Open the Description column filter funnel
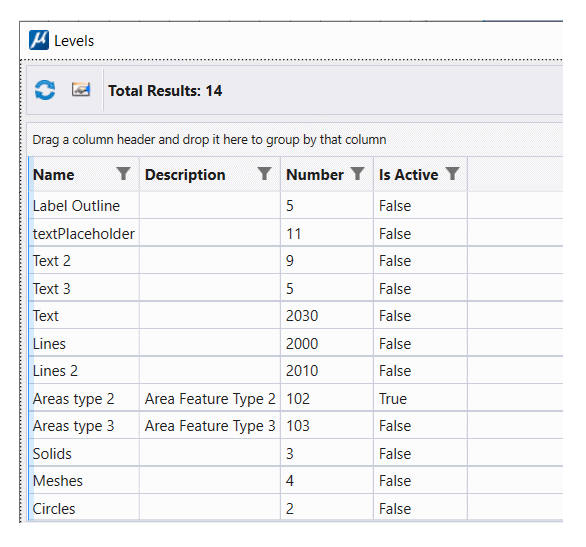The image size is (586, 547). click(264, 174)
